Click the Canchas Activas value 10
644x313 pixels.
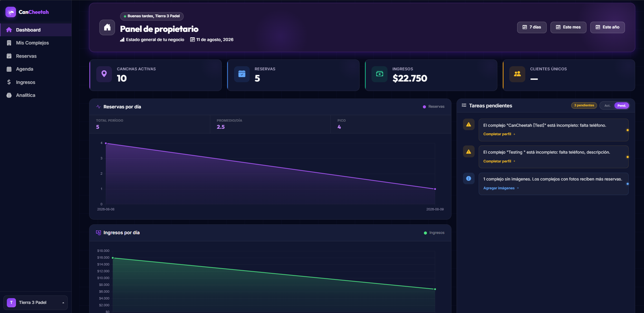[122, 78]
